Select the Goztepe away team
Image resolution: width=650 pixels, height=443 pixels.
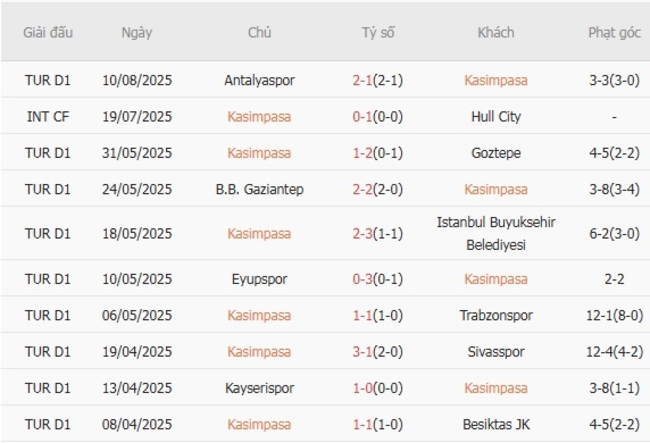[495, 153]
